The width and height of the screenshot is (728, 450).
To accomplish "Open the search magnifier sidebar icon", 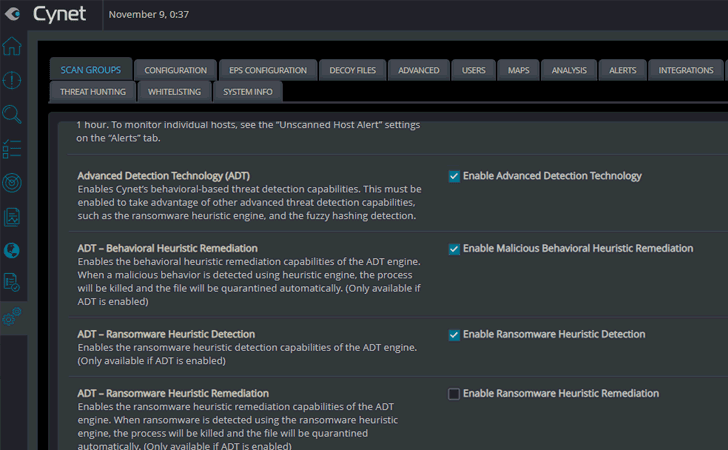I will pos(12,114).
